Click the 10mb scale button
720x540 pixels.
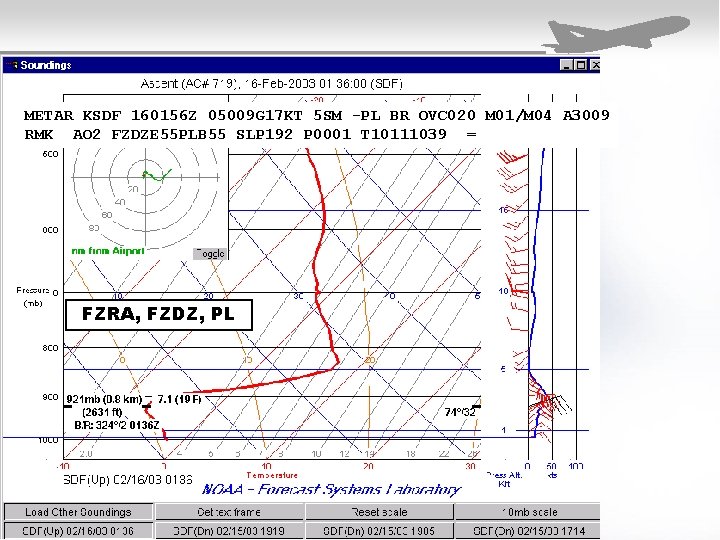tap(528, 512)
